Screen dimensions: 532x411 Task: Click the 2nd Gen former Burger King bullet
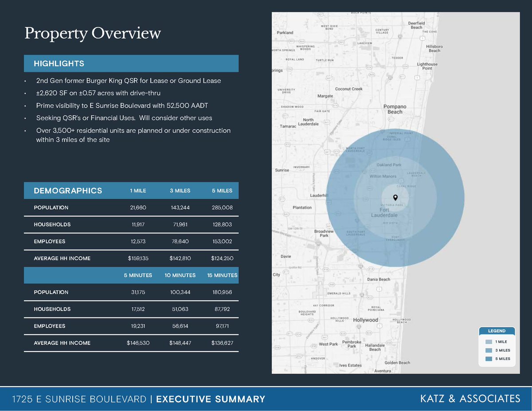(128, 81)
